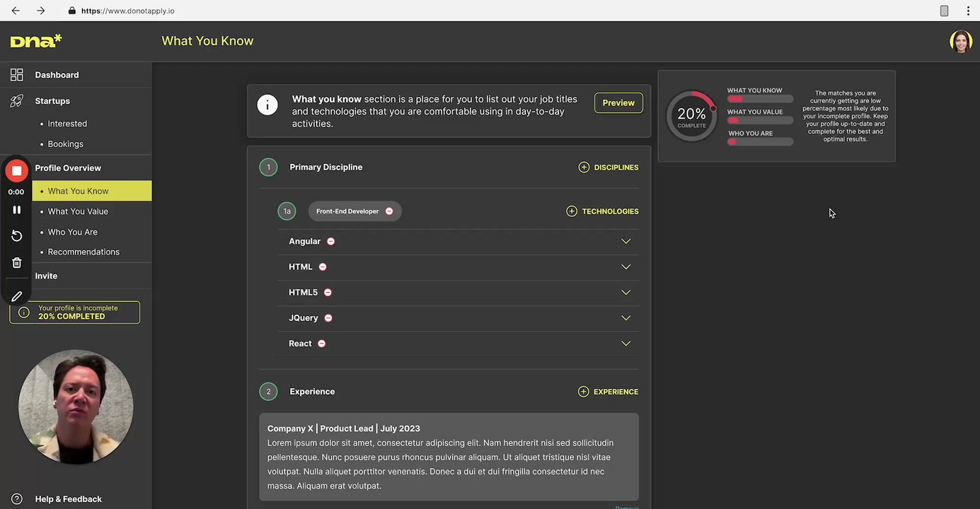This screenshot has width=980, height=509.
Task: Remove the React technology with minus icon
Action: pos(321,344)
